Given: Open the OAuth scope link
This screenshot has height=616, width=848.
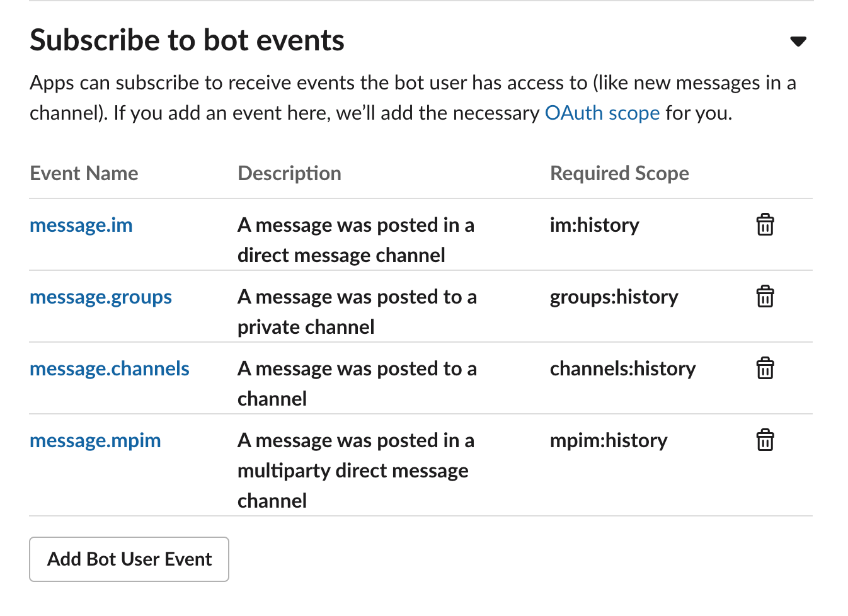Looking at the screenshot, I should pyautogui.click(x=602, y=113).
